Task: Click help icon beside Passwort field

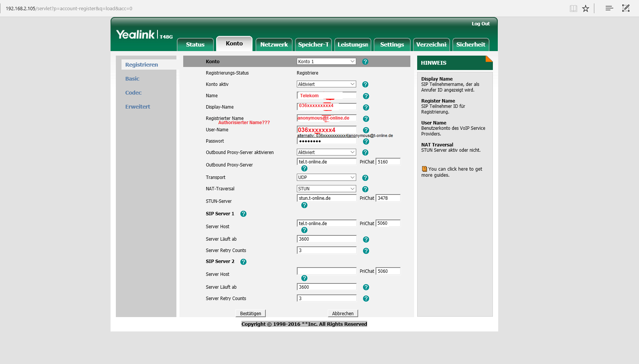Action: [366, 142]
